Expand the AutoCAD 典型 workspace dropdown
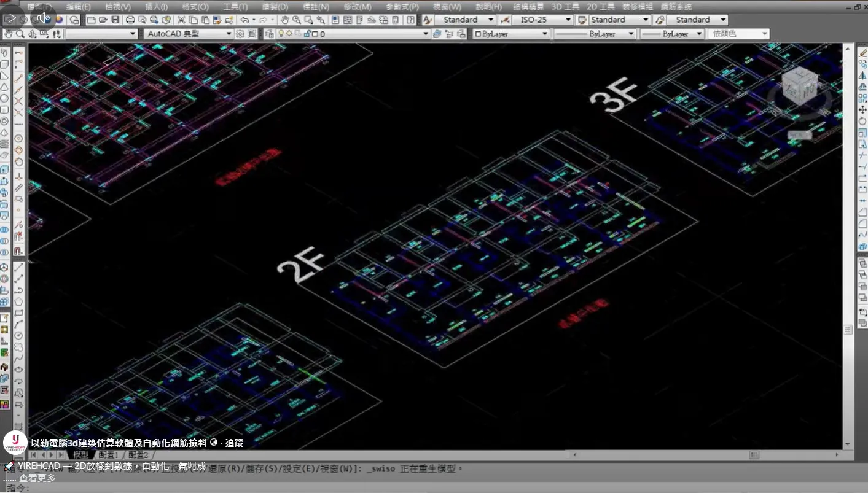 coord(229,34)
